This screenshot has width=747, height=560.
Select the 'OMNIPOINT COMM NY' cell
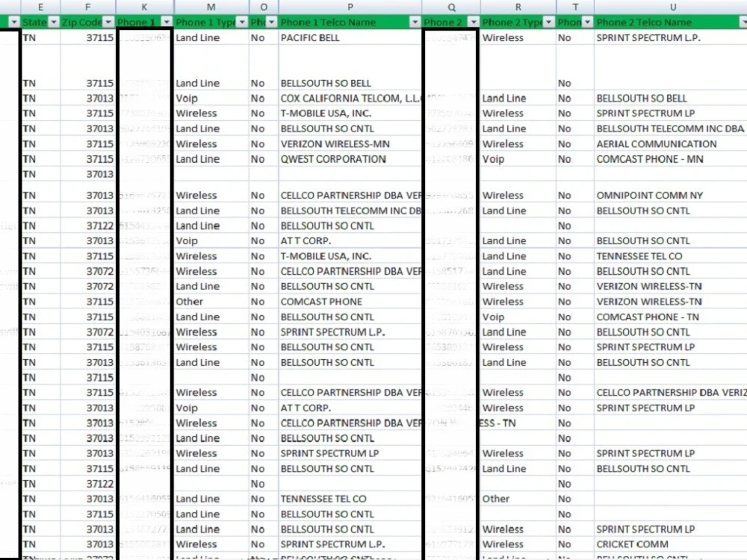(x=671, y=195)
